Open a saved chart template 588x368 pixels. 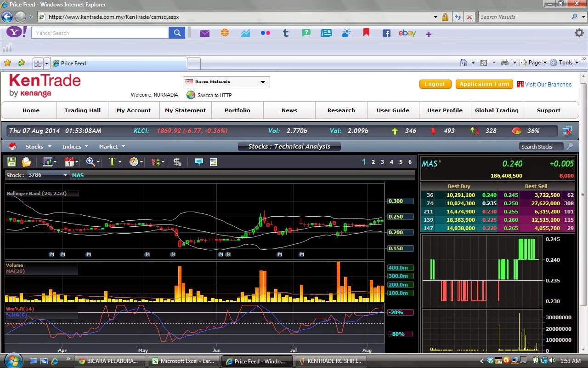27,161
